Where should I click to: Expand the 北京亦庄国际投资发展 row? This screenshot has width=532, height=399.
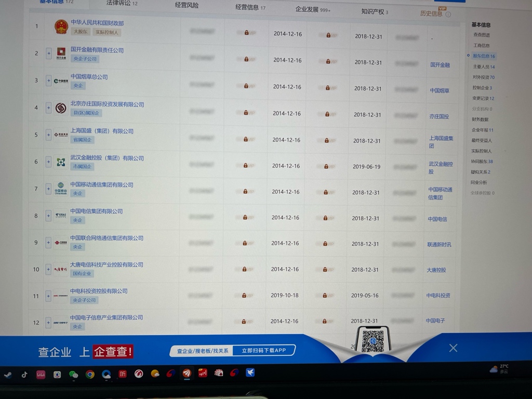tap(48, 108)
